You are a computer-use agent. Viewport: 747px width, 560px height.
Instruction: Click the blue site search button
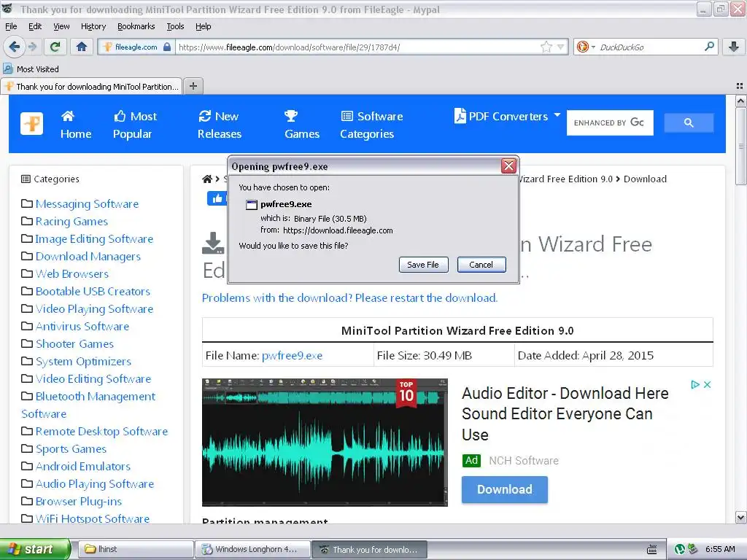pyautogui.click(x=689, y=122)
